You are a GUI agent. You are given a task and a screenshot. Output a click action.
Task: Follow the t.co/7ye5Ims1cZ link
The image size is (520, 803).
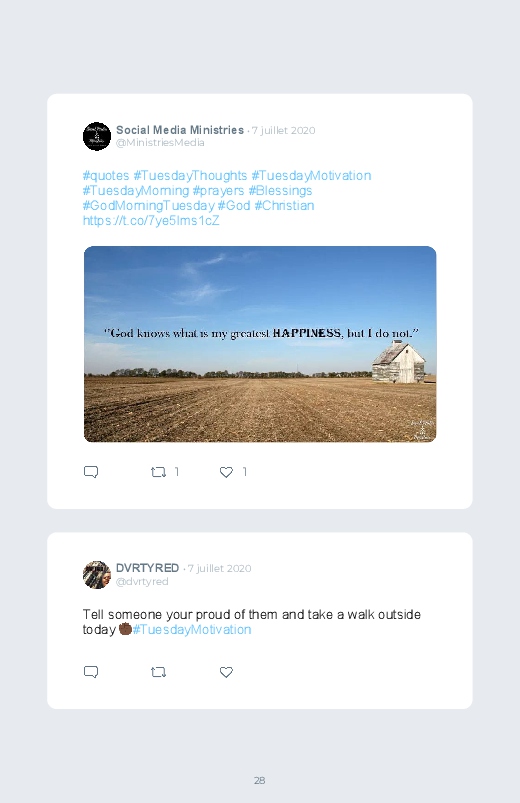[x=151, y=221]
